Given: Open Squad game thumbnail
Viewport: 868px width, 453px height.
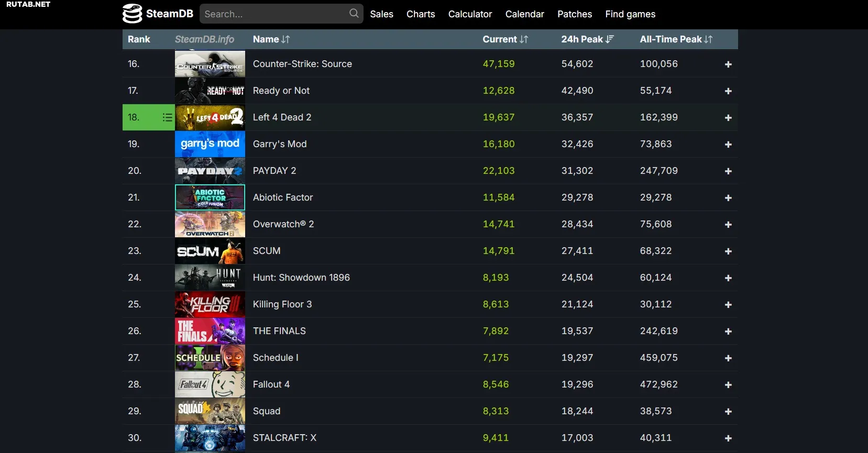Looking at the screenshot, I should (210, 411).
